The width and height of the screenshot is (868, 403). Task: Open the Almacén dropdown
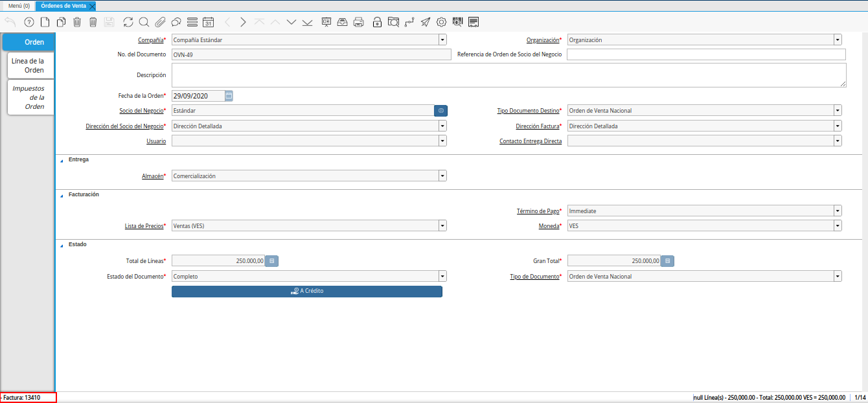coord(442,176)
